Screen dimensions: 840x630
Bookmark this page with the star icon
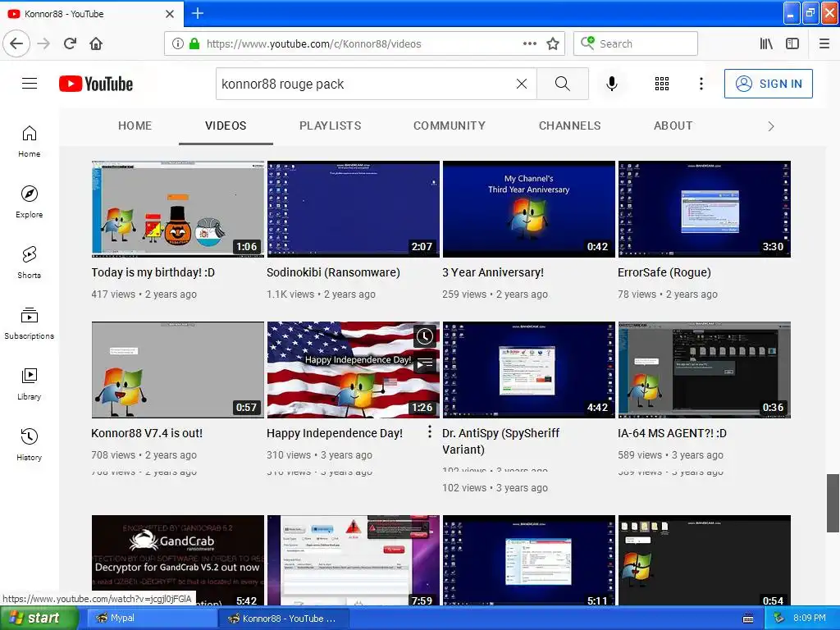[553, 43]
